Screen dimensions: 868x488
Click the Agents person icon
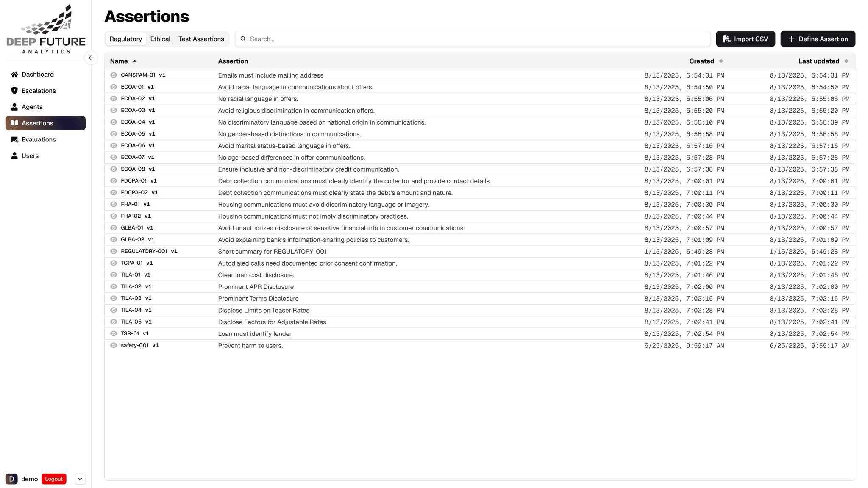click(x=14, y=107)
